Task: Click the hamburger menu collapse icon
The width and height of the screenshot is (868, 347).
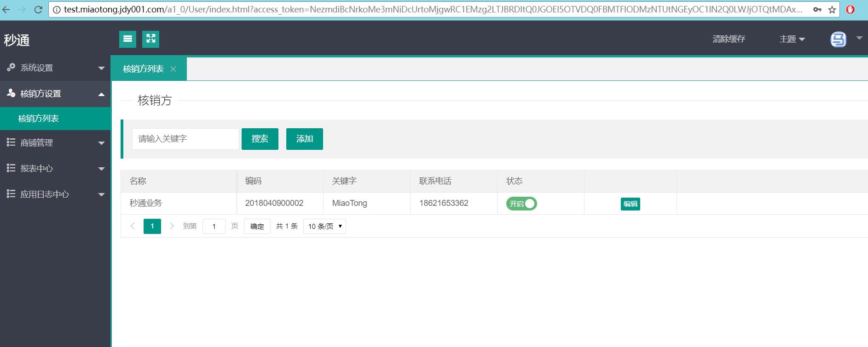Action: 127,39
